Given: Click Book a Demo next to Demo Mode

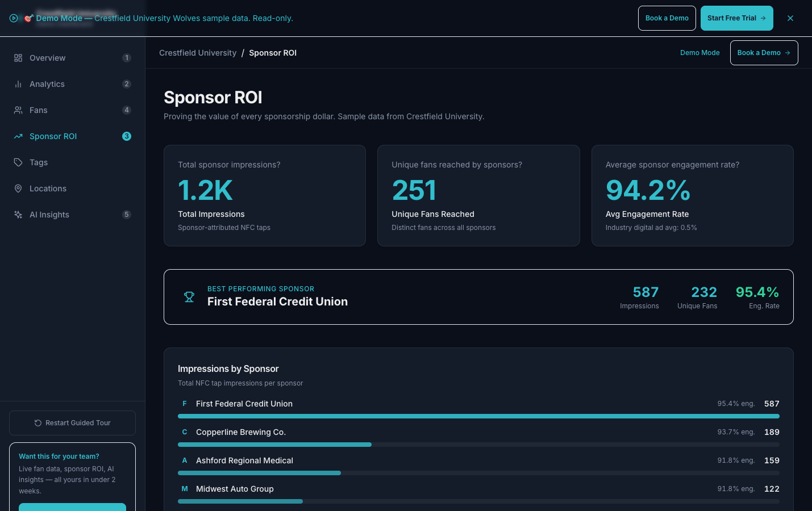Looking at the screenshot, I should (764, 53).
